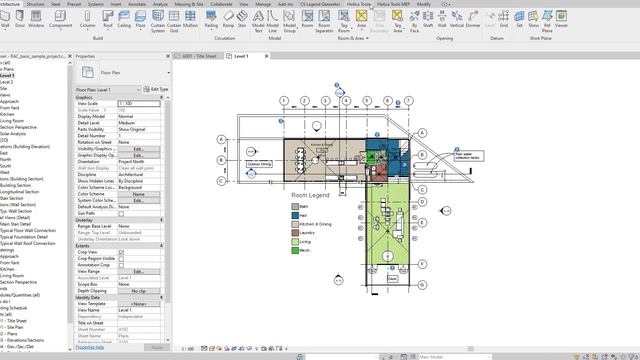
Task: Select the Tag Area tool
Action: coord(397,21)
